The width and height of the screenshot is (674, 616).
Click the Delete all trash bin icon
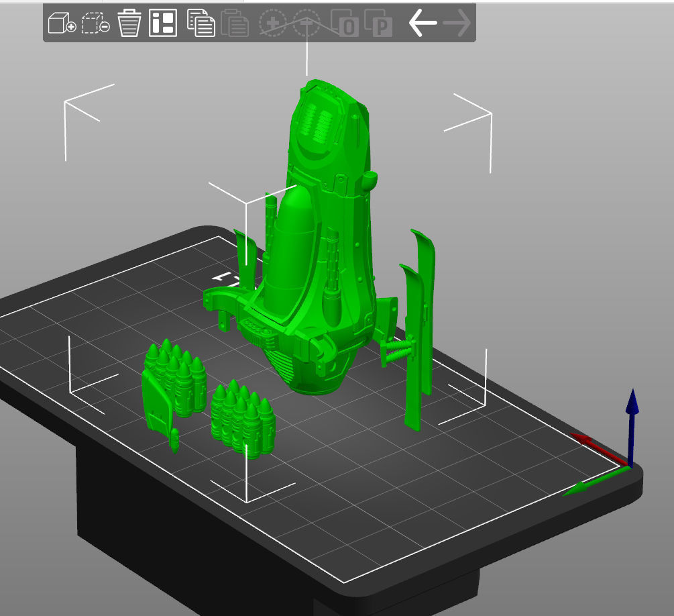(129, 23)
